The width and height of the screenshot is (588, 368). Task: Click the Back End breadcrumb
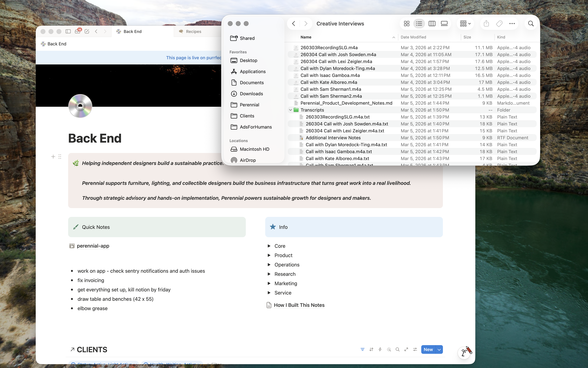[54, 44]
